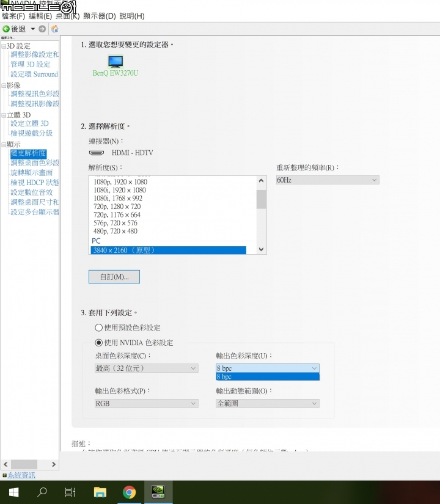Open 輸出動態範圍 全範圍 dropdown
This screenshot has width=440, height=504.
(x=268, y=403)
